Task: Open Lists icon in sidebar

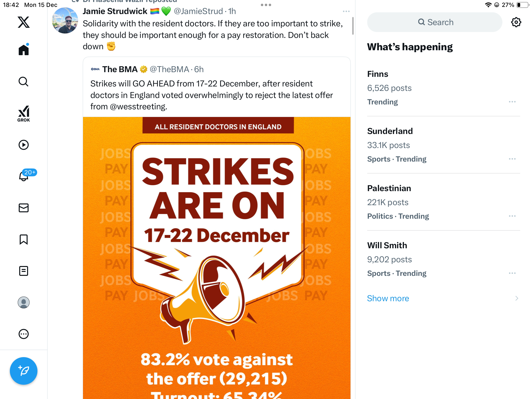Action: (x=24, y=271)
